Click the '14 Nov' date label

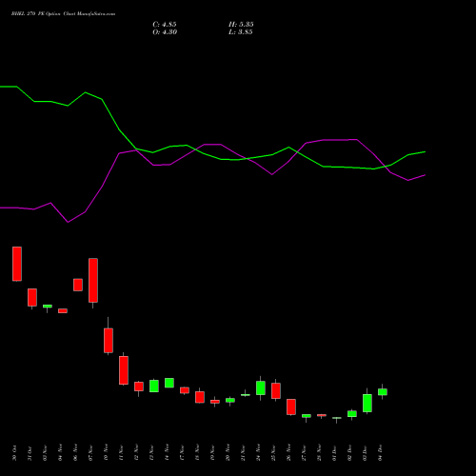point(167,453)
